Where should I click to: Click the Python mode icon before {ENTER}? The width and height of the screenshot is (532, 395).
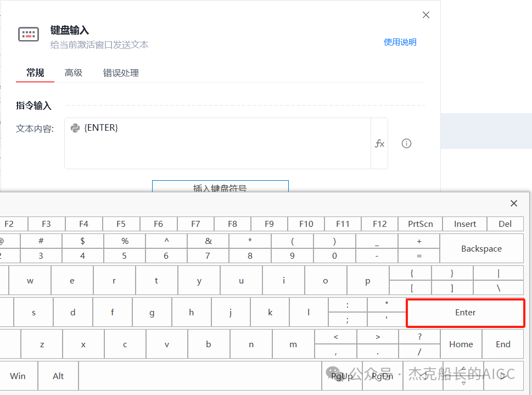tap(75, 128)
